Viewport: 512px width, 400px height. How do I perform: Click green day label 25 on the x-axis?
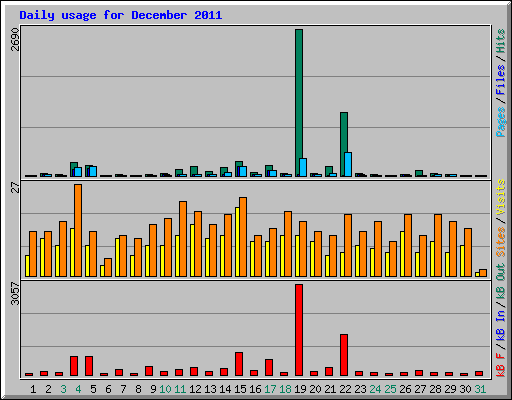pos(390,389)
